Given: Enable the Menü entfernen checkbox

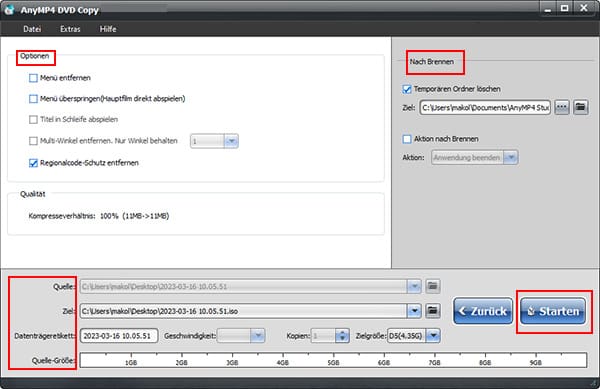Looking at the screenshot, I should pyautogui.click(x=33, y=78).
